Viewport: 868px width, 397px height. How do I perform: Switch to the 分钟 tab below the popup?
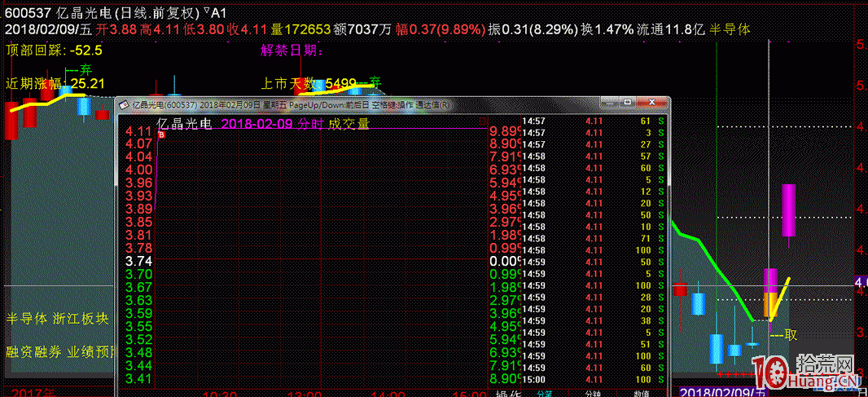pos(592,393)
